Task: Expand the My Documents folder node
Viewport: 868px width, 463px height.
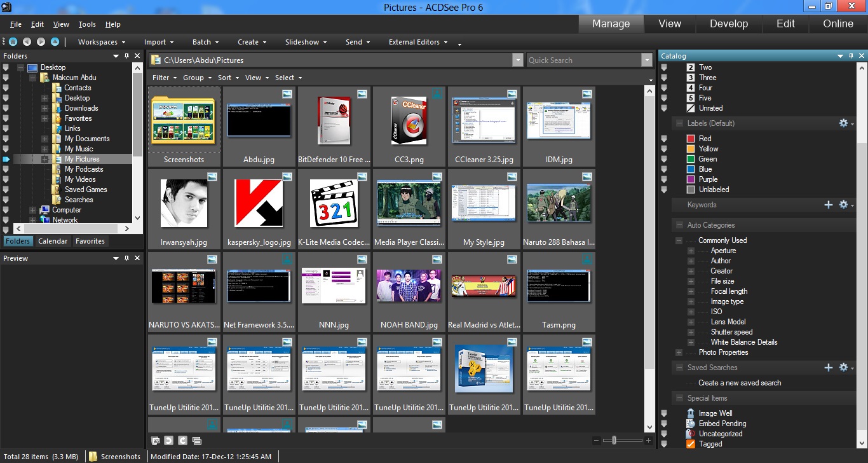Action: tap(45, 139)
